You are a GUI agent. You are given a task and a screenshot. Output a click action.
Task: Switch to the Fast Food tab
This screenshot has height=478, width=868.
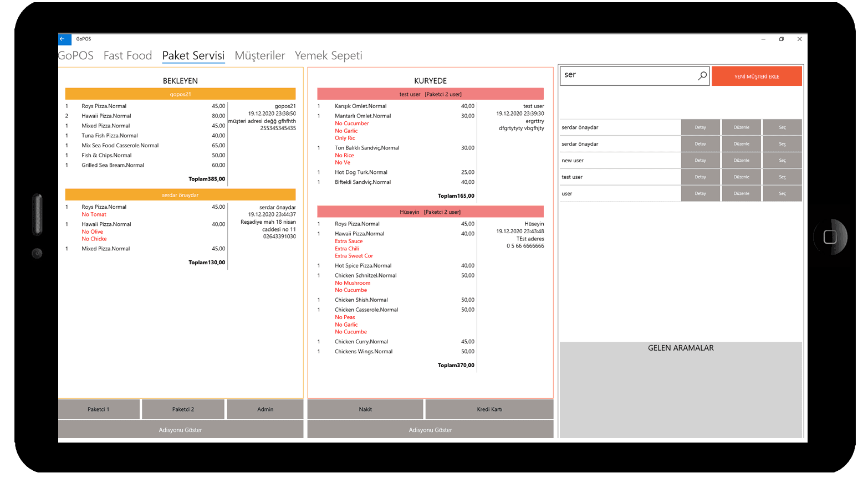point(127,55)
